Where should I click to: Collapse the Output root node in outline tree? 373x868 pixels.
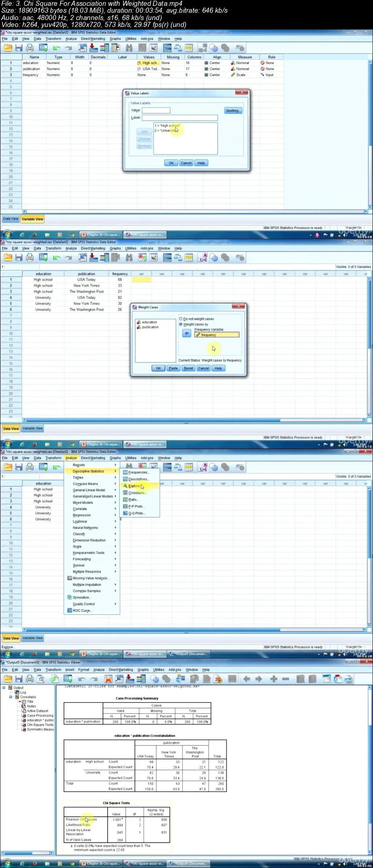4,688
